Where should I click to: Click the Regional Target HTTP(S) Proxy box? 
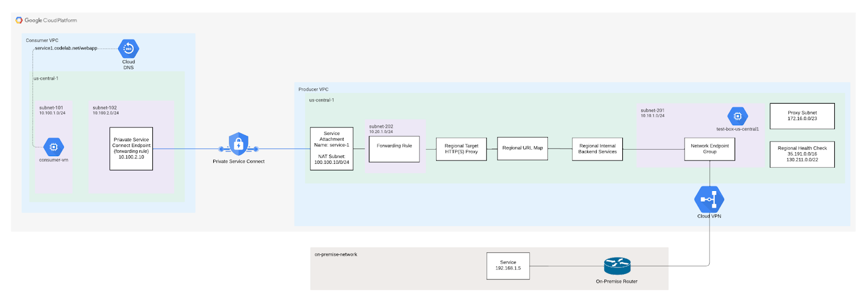[x=461, y=149]
